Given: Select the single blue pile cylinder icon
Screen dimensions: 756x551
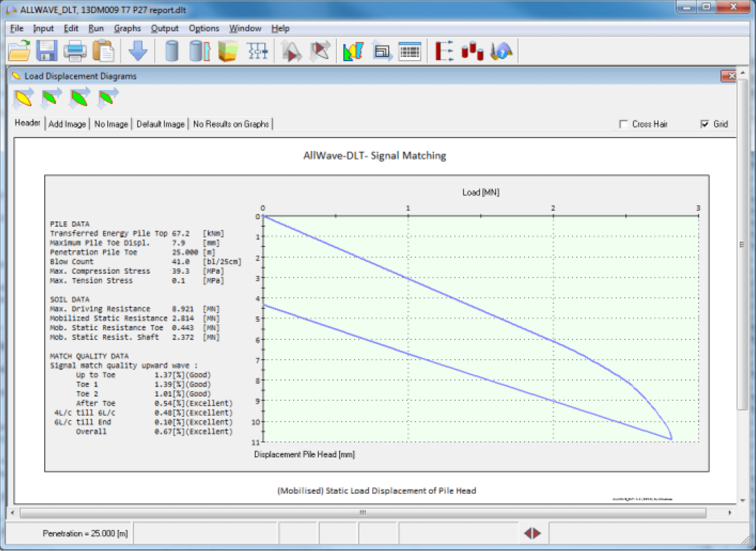Looking at the screenshot, I should 172,51.
